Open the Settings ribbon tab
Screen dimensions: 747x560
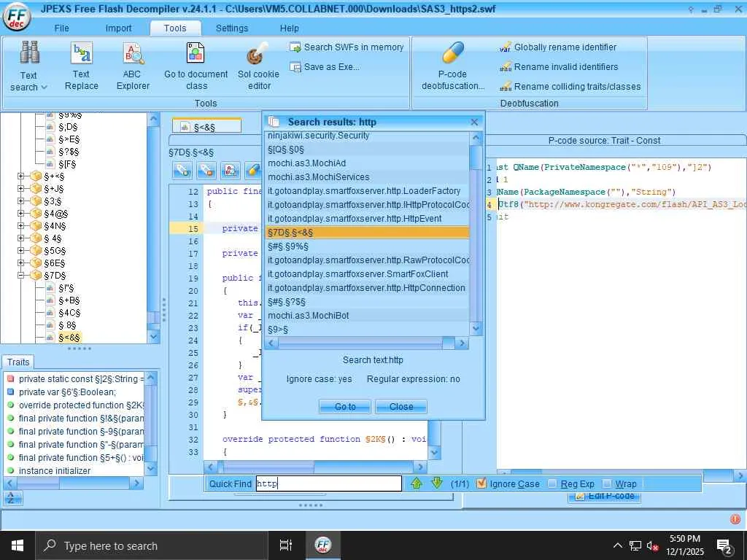tap(232, 28)
